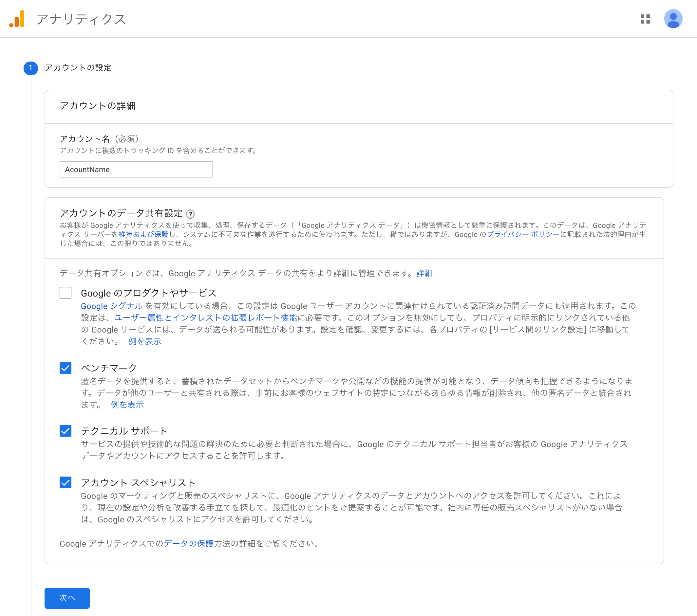Enable Google のプロダクトやサービス checkbox
Image resolution: width=697 pixels, height=616 pixels.
pos(66,293)
